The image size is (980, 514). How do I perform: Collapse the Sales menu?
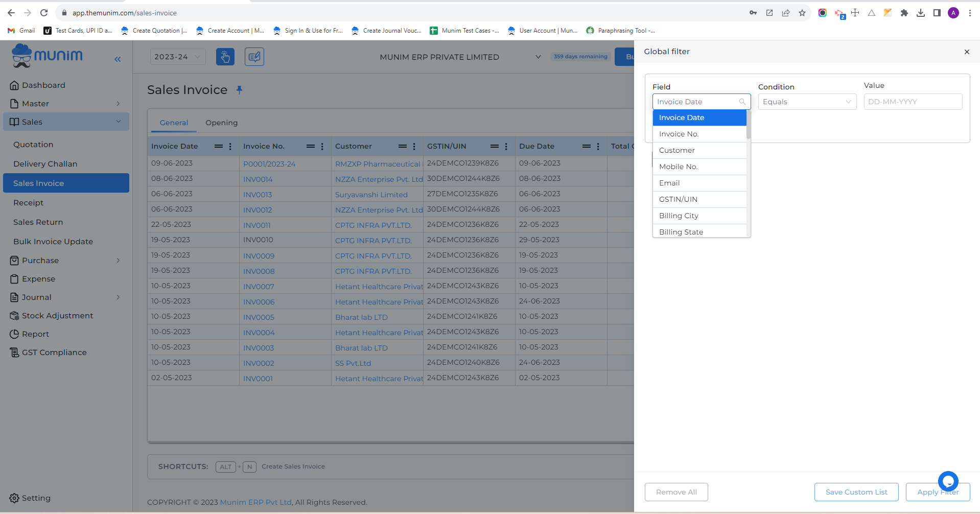pyautogui.click(x=66, y=122)
